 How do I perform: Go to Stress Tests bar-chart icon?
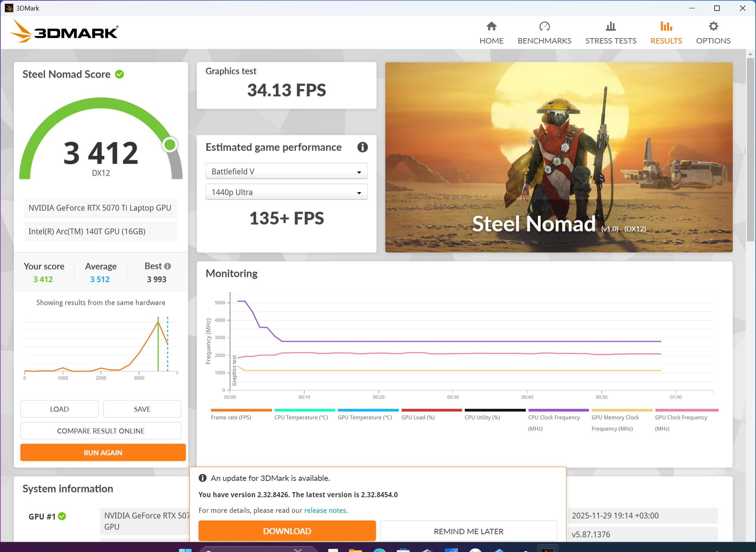click(611, 26)
